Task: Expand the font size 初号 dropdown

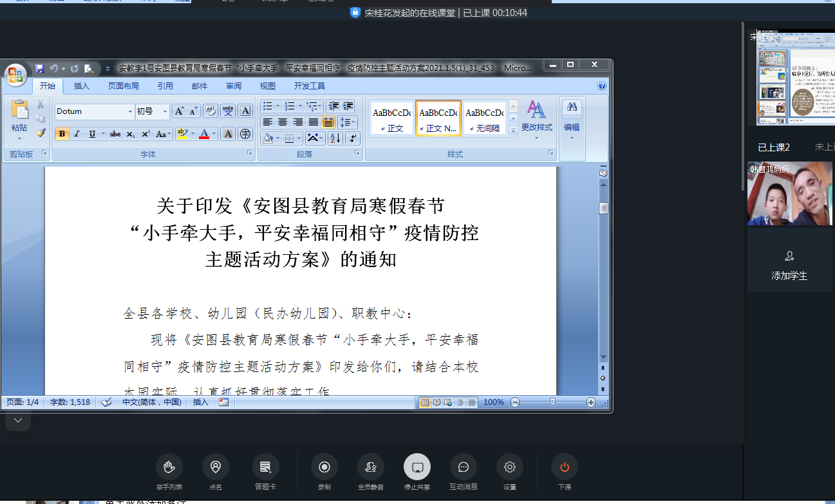Action: [165, 111]
